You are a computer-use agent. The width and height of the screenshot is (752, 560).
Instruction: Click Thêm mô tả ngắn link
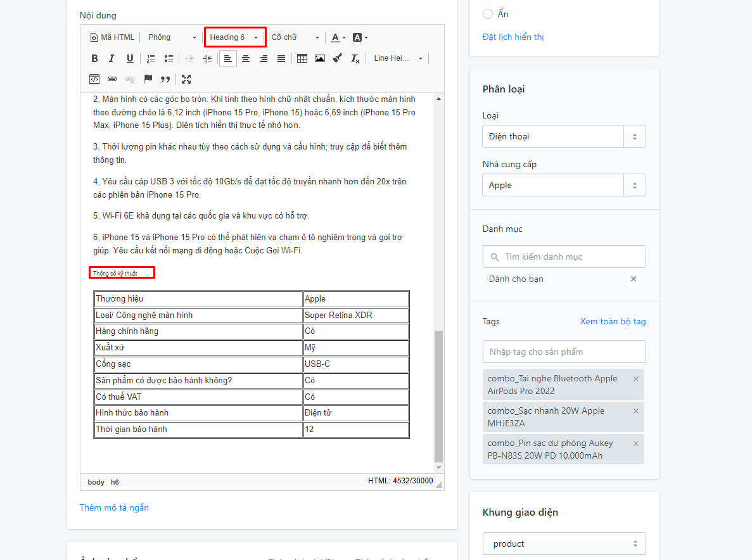click(114, 508)
